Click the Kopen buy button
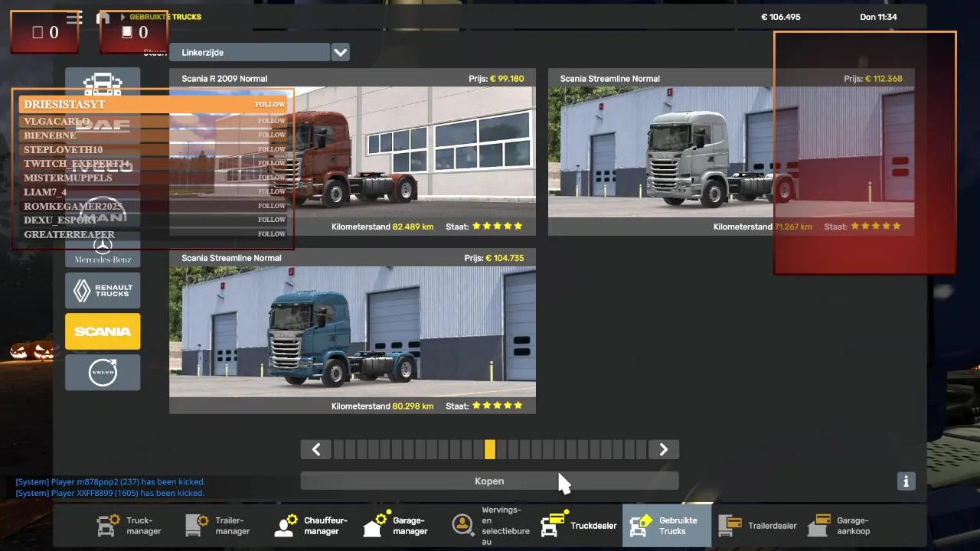 tap(489, 481)
